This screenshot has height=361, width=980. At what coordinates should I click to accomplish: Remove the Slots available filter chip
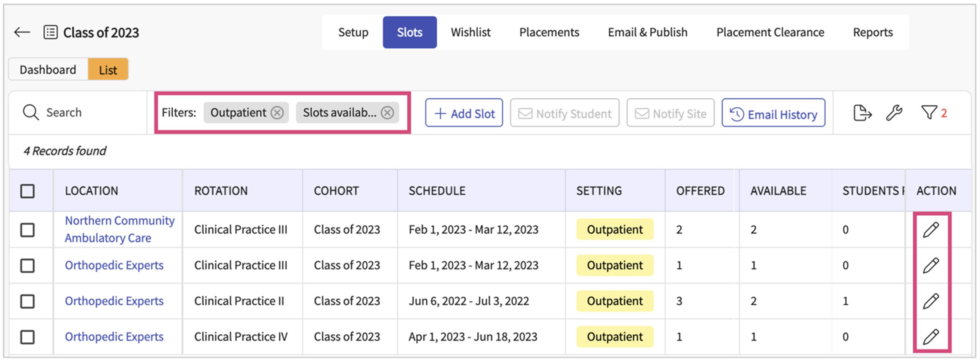coord(387,113)
